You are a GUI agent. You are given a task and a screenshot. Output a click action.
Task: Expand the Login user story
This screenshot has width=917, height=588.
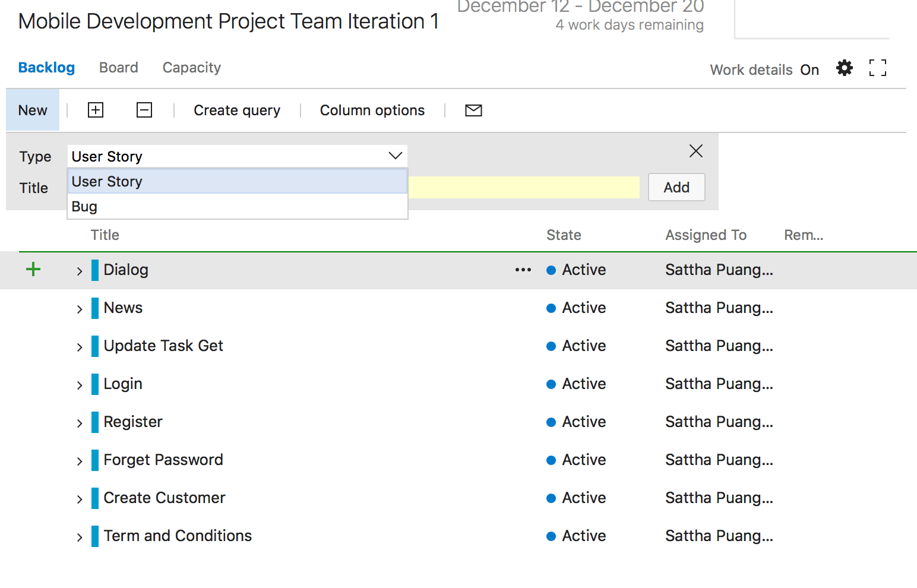[x=80, y=385]
